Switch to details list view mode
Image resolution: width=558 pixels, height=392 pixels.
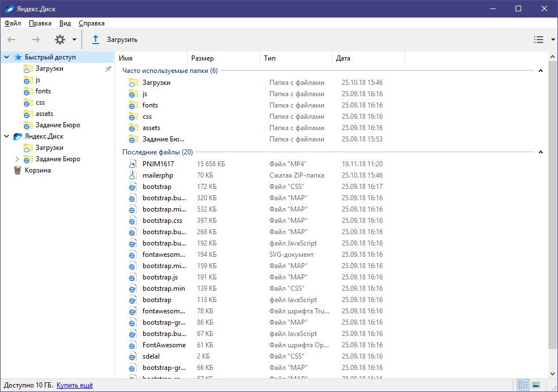tap(523, 385)
